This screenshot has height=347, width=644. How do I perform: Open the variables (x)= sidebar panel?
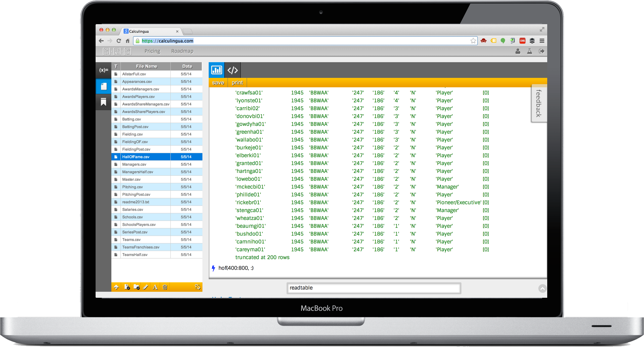[104, 70]
